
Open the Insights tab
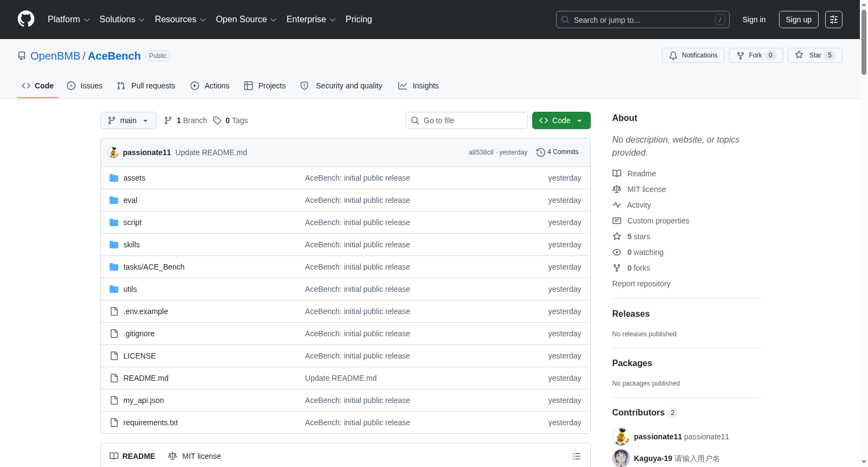click(418, 86)
